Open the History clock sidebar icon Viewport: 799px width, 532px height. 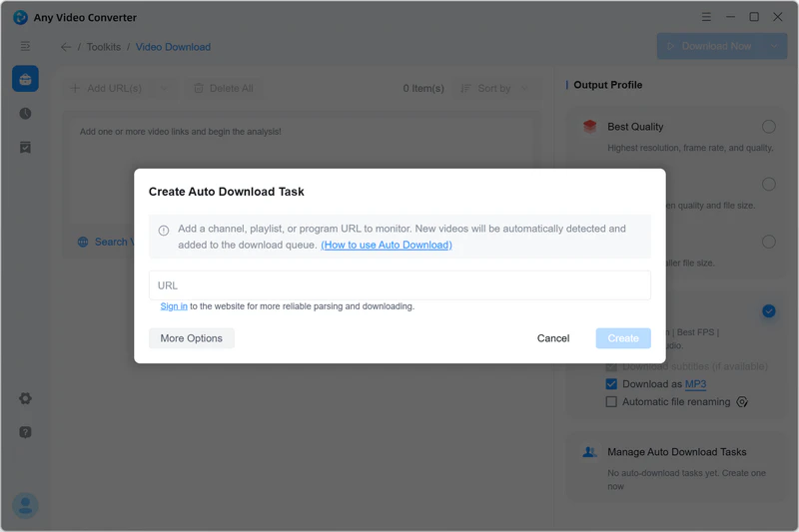tap(26, 113)
